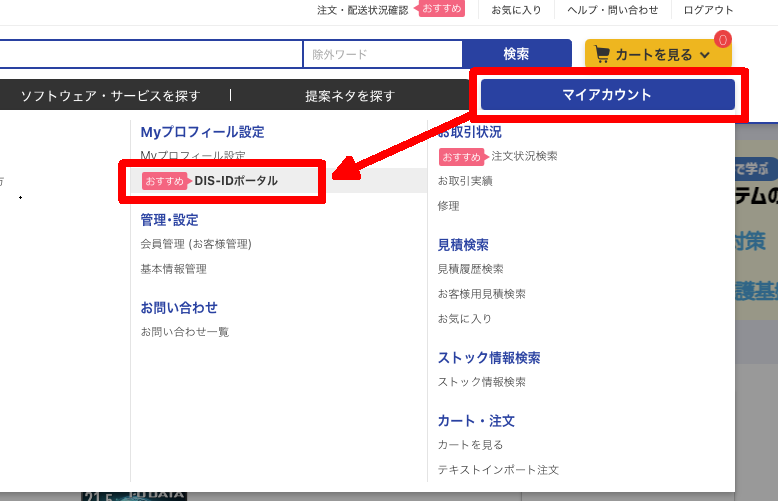Open the カートを見る cart button
Image resolution: width=778 pixels, height=501 pixels.
point(658,54)
